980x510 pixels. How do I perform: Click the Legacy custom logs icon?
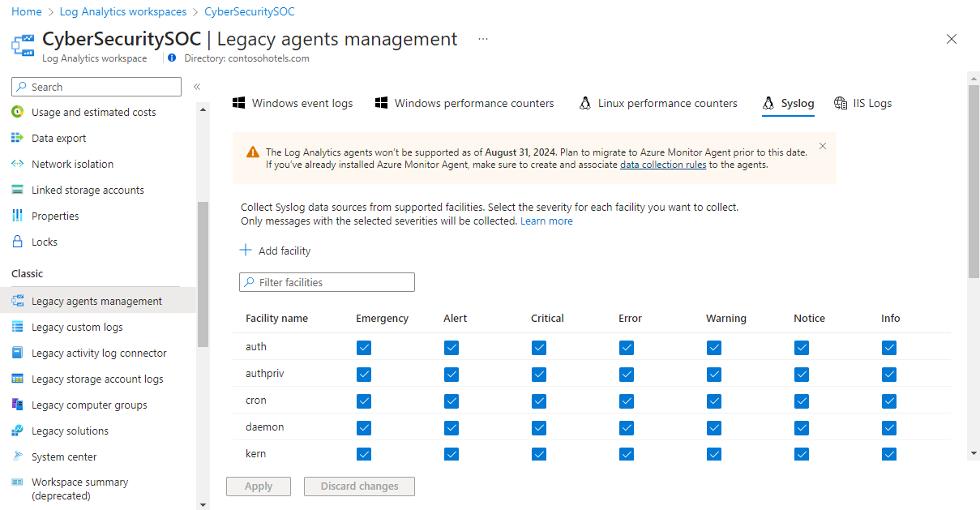[x=18, y=327]
